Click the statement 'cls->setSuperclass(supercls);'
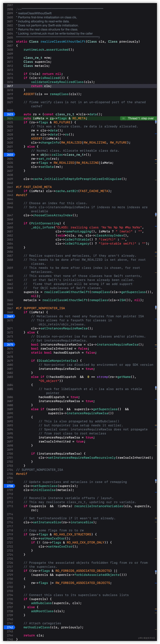160x644 pixels. tap(51, 486)
